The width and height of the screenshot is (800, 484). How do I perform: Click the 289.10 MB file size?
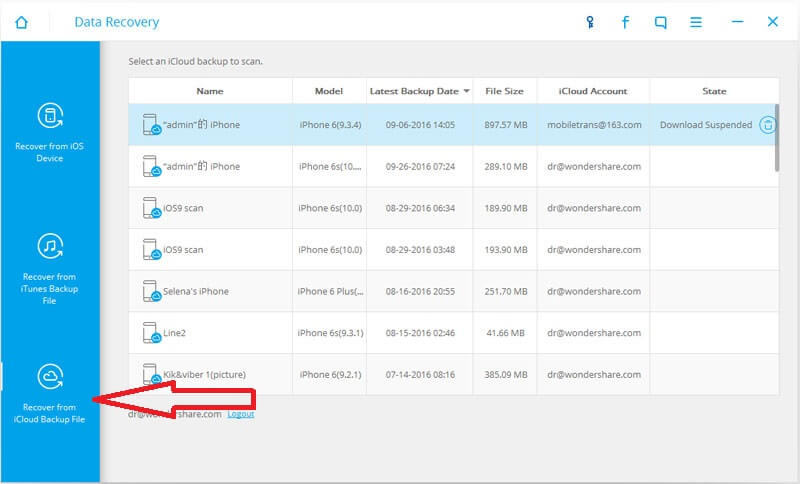click(506, 167)
